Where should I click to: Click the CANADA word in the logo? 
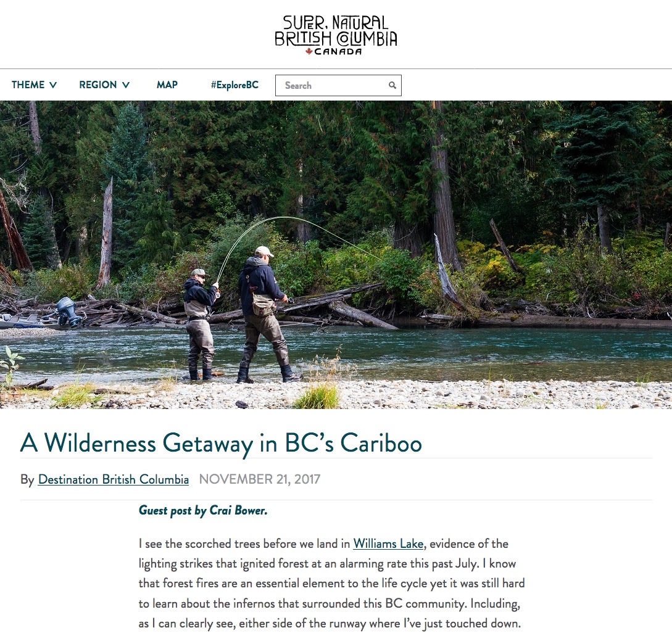pos(338,52)
